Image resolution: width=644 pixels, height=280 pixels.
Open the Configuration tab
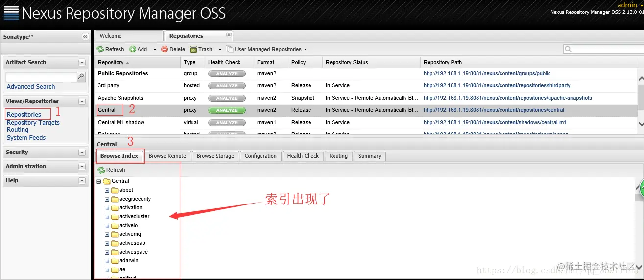coord(261,156)
